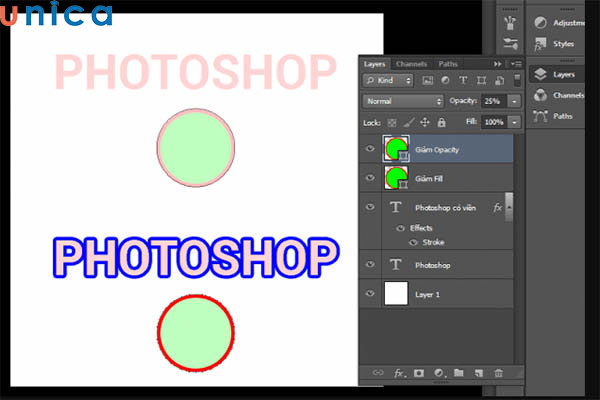Screen dimensions: 600x400
Task: Select the Giảm Fill layer thumbnail
Action: (396, 178)
